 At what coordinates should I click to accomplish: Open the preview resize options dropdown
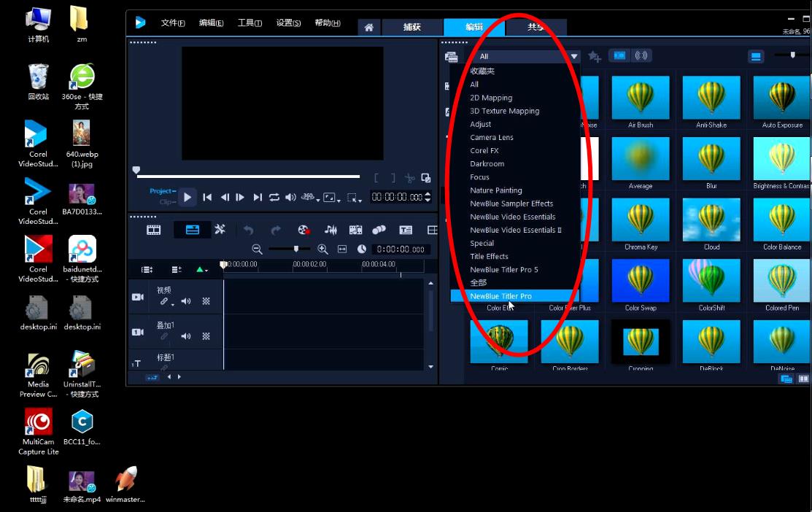tap(331, 197)
